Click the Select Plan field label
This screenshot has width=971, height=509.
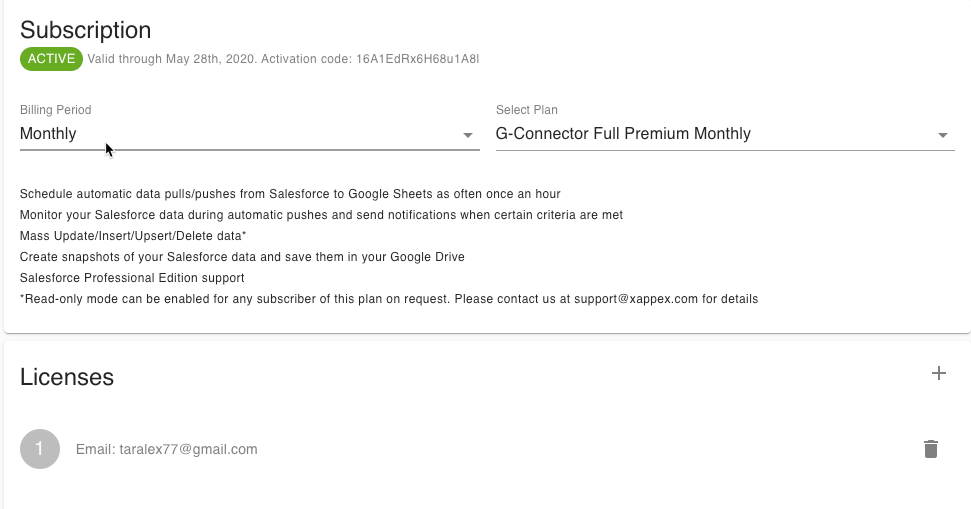527,110
